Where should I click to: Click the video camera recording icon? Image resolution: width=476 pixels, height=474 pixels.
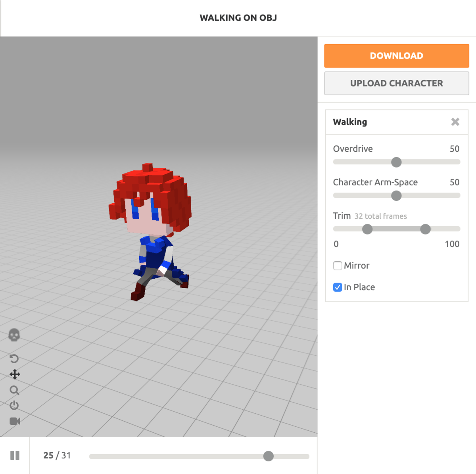(15, 421)
